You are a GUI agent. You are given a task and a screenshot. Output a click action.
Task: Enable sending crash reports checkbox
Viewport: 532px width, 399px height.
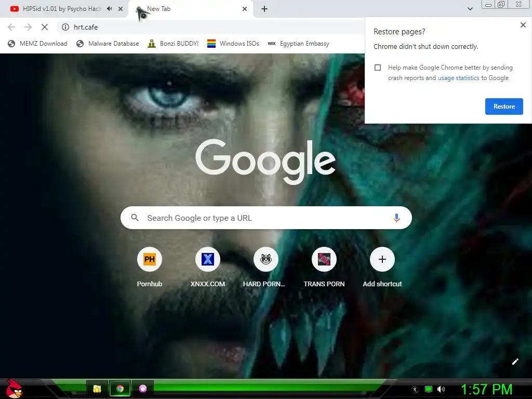(x=378, y=68)
